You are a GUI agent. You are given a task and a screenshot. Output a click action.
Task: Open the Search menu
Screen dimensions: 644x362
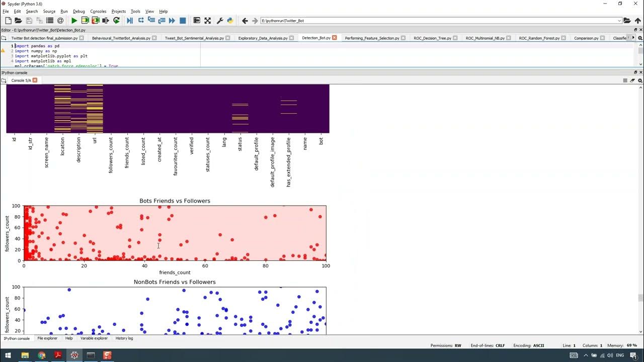pyautogui.click(x=32, y=11)
